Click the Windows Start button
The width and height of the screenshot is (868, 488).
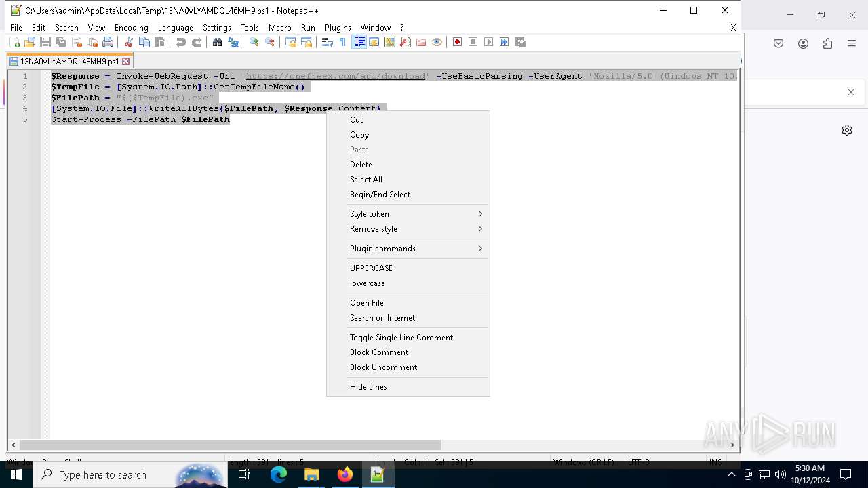tap(16, 474)
